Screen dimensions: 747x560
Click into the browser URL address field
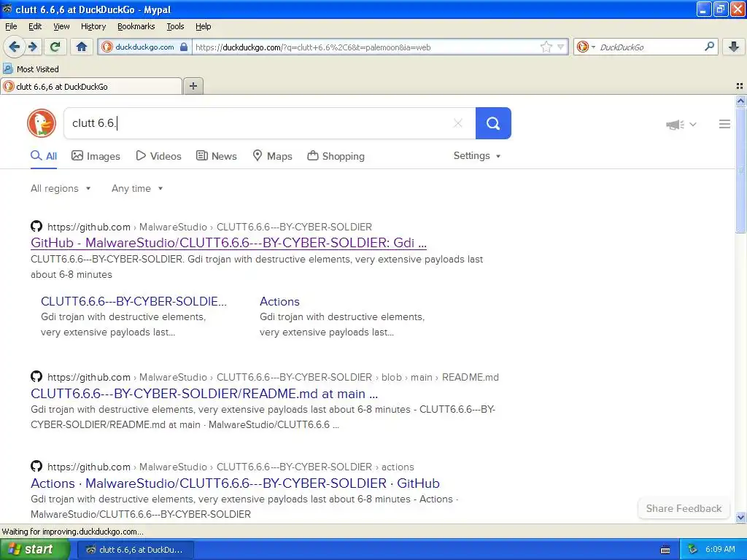pos(365,47)
